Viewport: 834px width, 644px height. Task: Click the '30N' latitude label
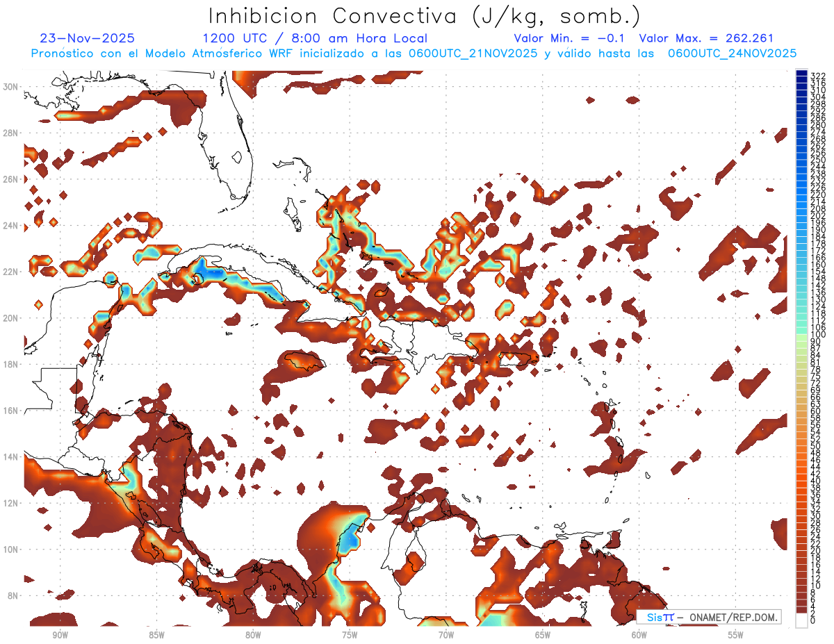[10, 86]
